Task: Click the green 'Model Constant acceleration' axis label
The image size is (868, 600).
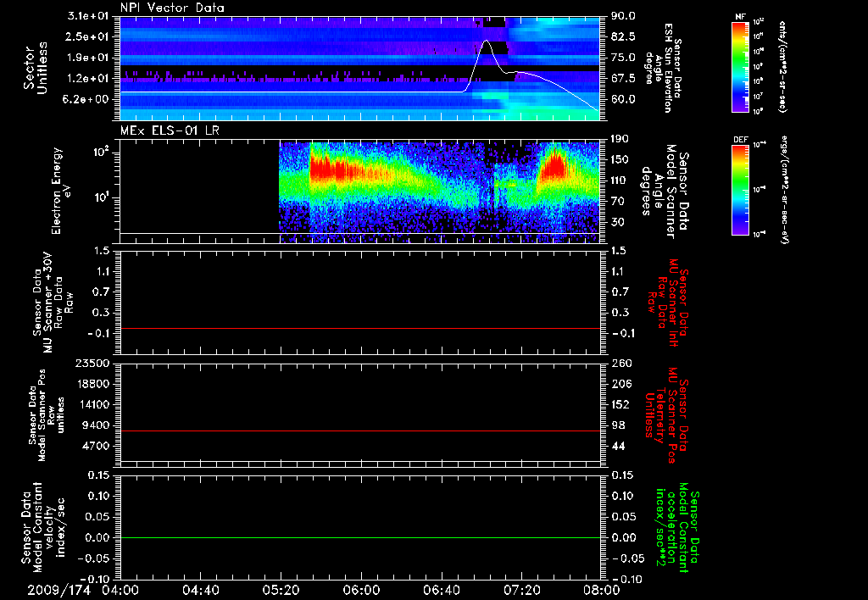Action: [x=677, y=528]
